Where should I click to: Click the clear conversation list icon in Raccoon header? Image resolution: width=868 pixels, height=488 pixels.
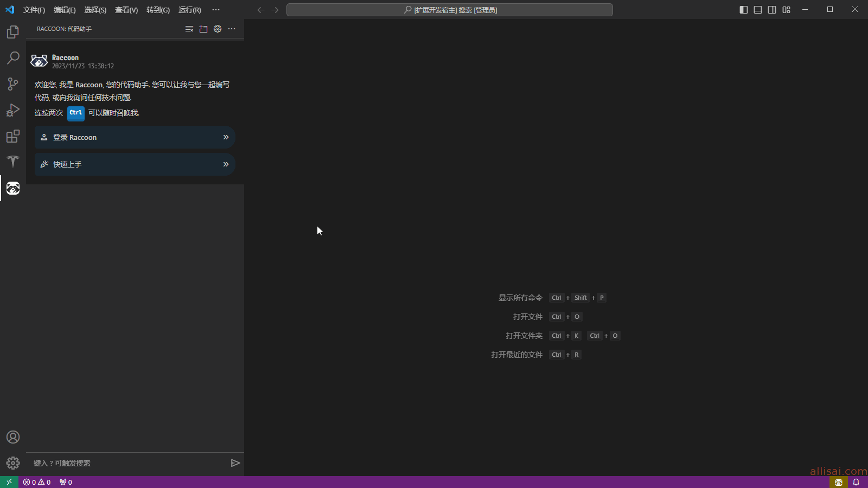(189, 29)
